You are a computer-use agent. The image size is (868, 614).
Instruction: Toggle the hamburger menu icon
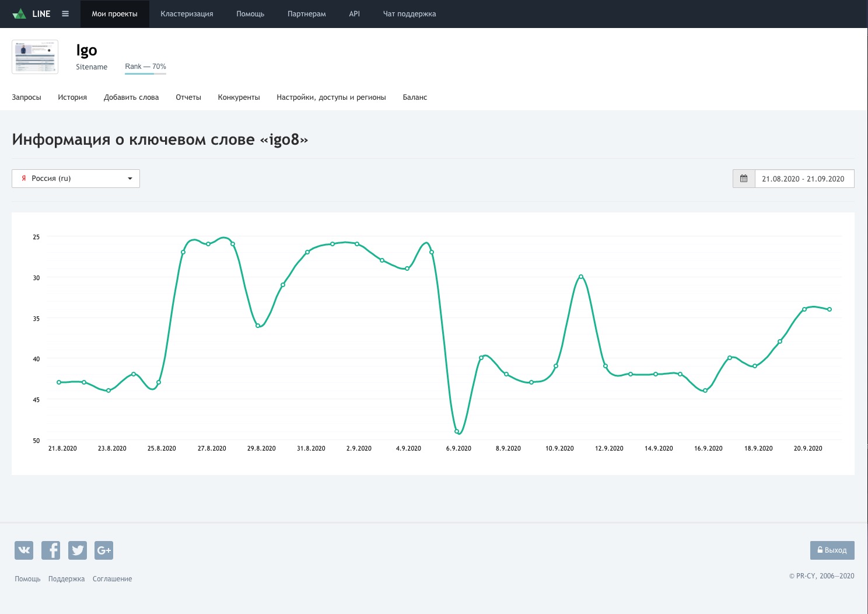65,14
